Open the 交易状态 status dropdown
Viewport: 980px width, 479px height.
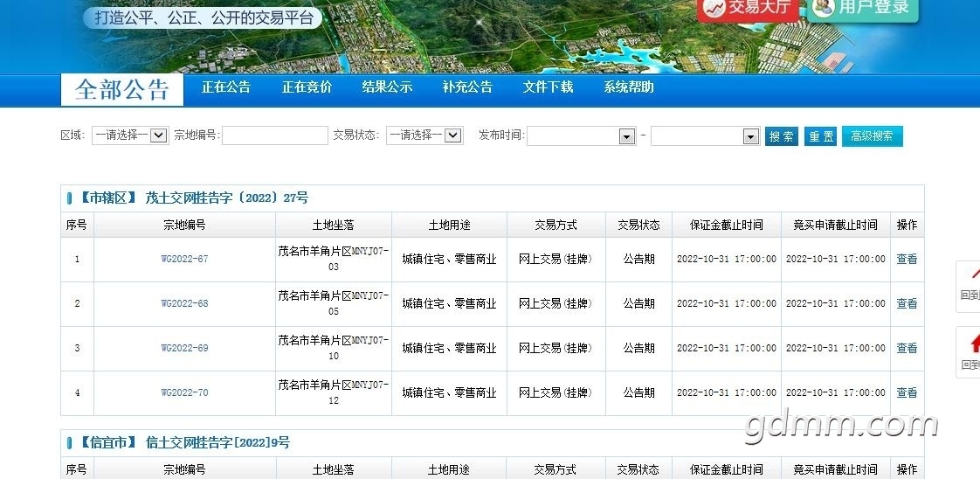point(424,135)
